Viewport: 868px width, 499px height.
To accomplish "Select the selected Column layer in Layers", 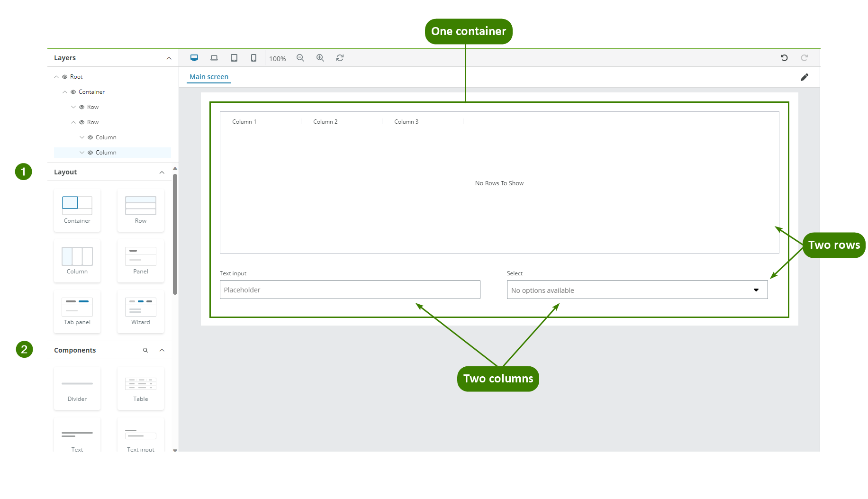I will pyautogui.click(x=106, y=152).
